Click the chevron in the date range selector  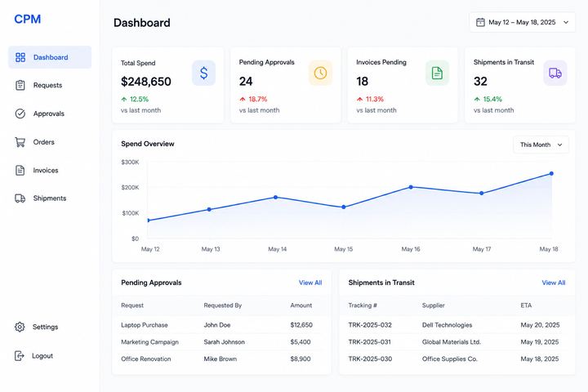tap(566, 22)
